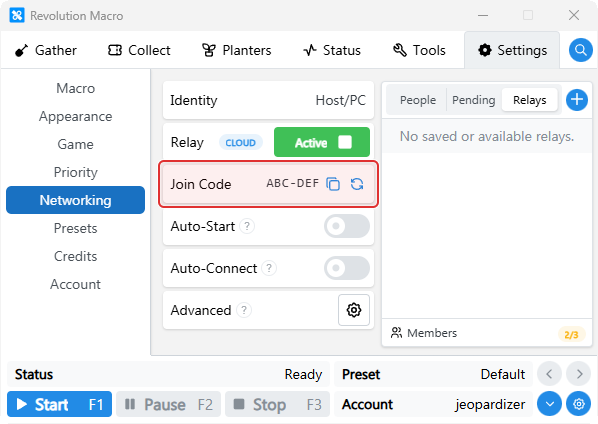Click the Identity Host/PC row
This screenshot has height=424, width=598.
tap(268, 100)
